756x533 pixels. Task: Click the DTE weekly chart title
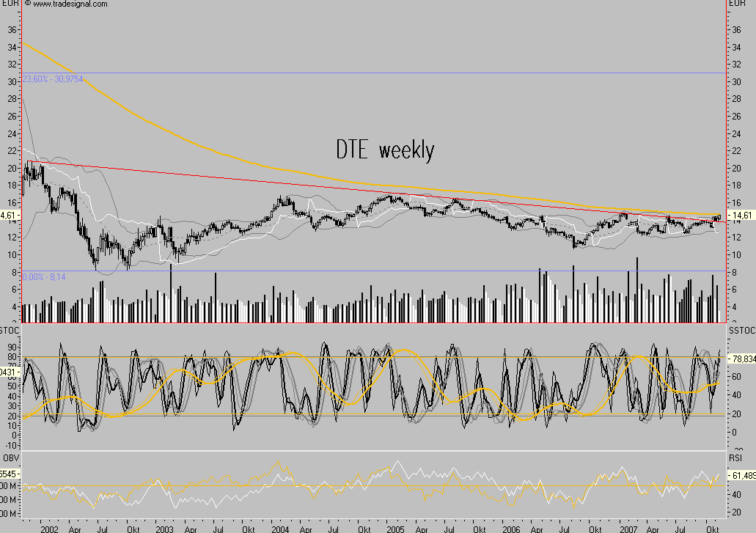[x=384, y=150]
